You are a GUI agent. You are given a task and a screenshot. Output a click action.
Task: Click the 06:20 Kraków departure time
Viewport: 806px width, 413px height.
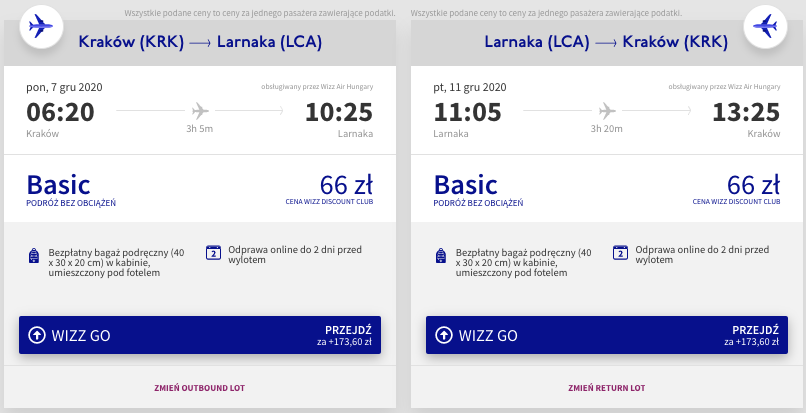pos(60,112)
